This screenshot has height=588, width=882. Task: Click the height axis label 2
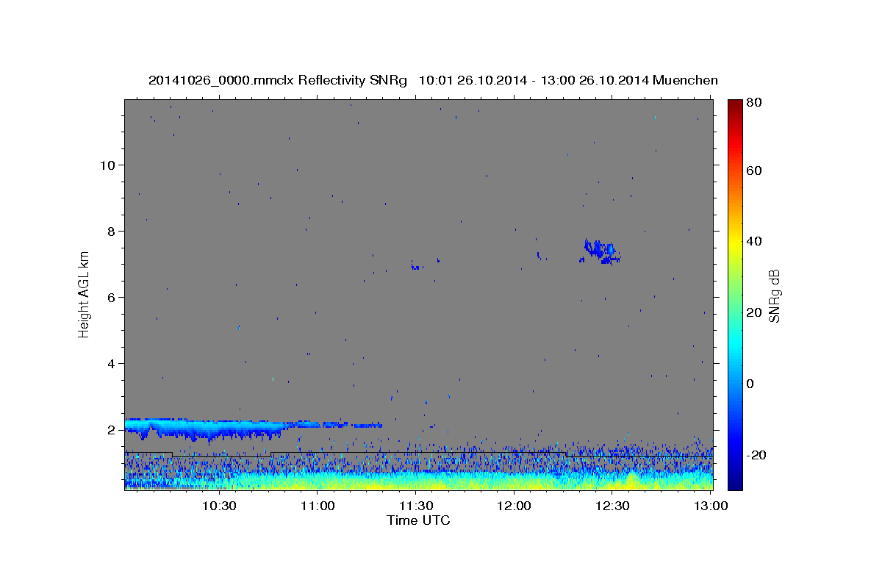[112, 429]
